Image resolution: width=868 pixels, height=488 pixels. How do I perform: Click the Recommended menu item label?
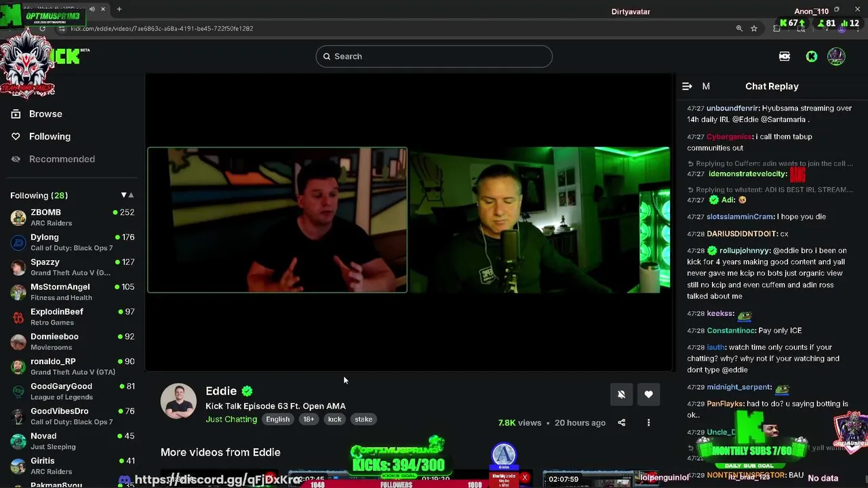pos(62,159)
